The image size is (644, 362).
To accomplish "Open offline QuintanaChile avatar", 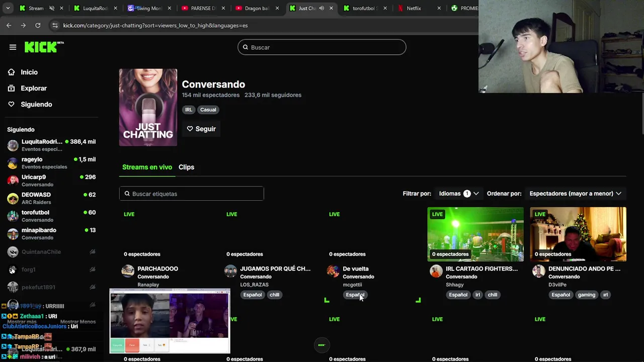I will click(x=13, y=252).
